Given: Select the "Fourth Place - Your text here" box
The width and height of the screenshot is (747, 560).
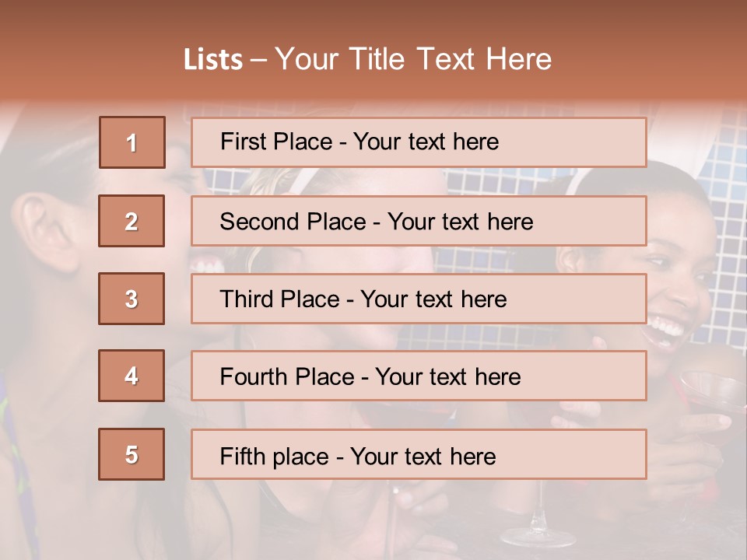Looking at the screenshot, I should [419, 376].
